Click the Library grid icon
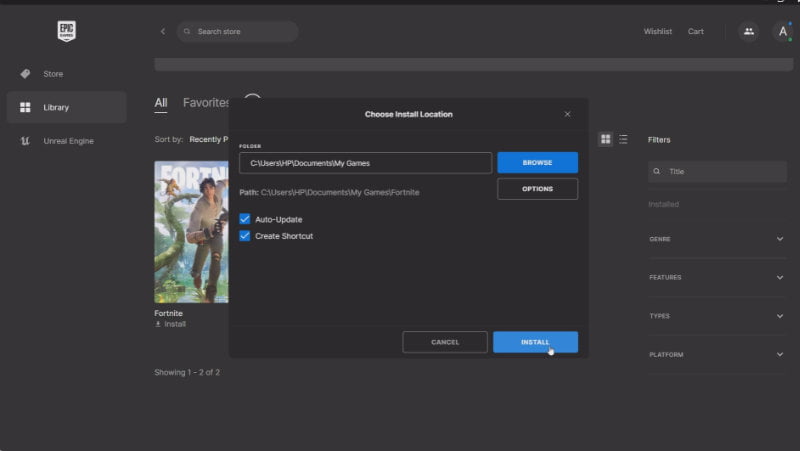 25,107
